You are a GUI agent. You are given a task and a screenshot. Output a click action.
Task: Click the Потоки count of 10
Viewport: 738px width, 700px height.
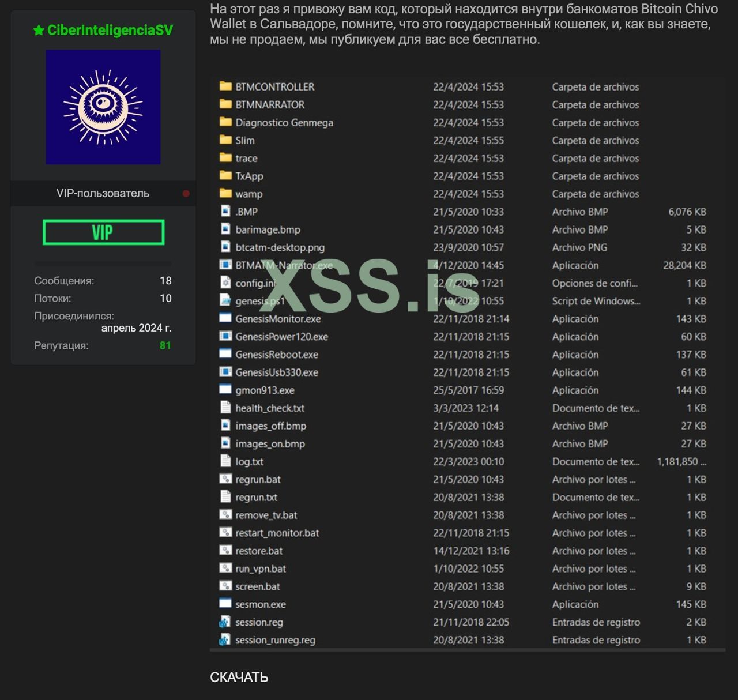point(165,299)
